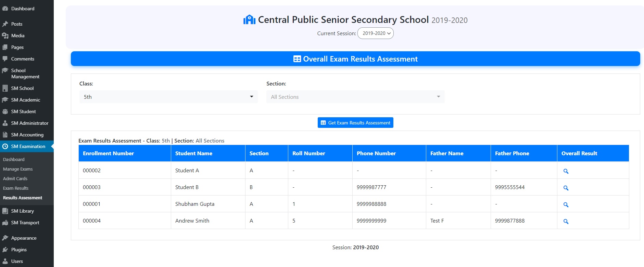Open the Class dropdown showing 5th
The height and width of the screenshot is (267, 644).
(168, 97)
